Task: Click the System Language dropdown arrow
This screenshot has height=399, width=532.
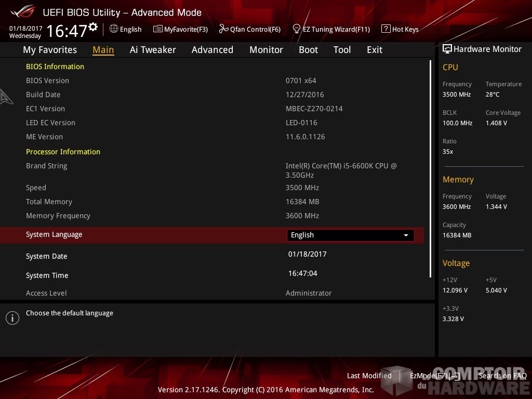Action: coord(406,235)
